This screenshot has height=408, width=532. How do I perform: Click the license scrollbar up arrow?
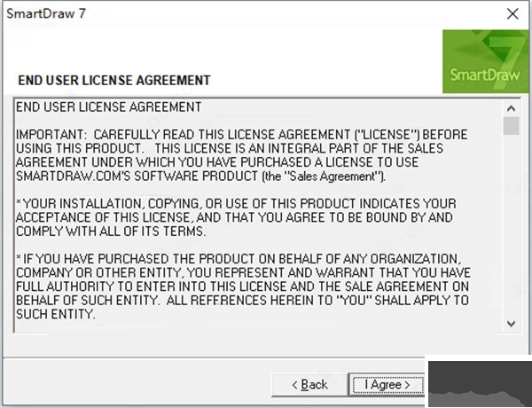510,106
